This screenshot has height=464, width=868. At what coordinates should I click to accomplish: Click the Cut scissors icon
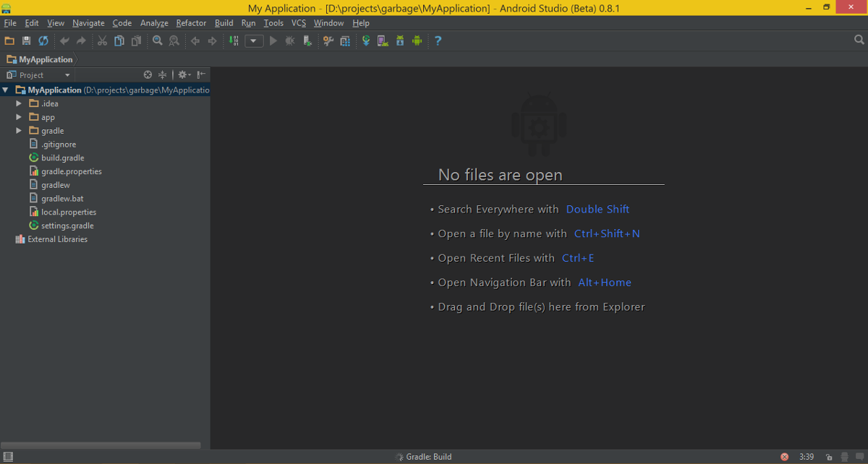102,41
